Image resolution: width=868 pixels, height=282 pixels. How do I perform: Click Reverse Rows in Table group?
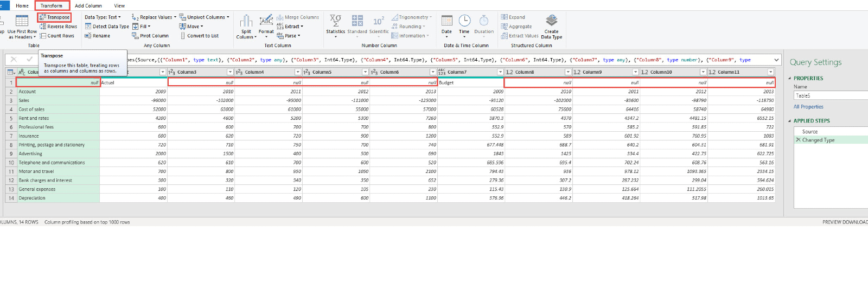(58, 27)
